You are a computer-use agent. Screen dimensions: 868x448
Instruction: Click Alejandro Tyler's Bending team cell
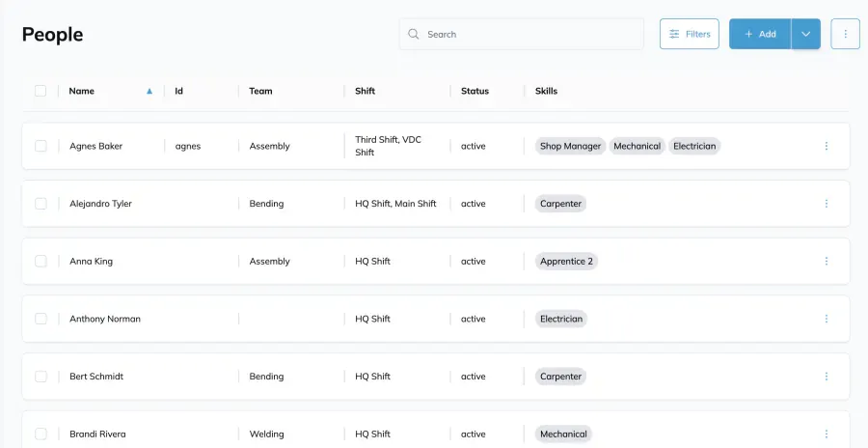(266, 204)
